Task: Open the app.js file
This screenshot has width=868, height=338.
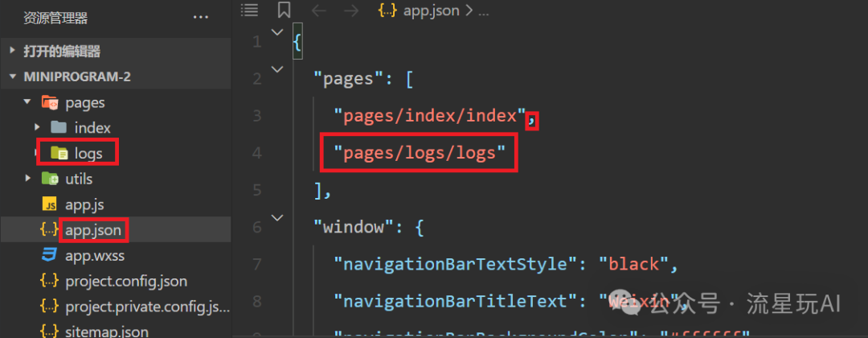Action: click(x=84, y=204)
